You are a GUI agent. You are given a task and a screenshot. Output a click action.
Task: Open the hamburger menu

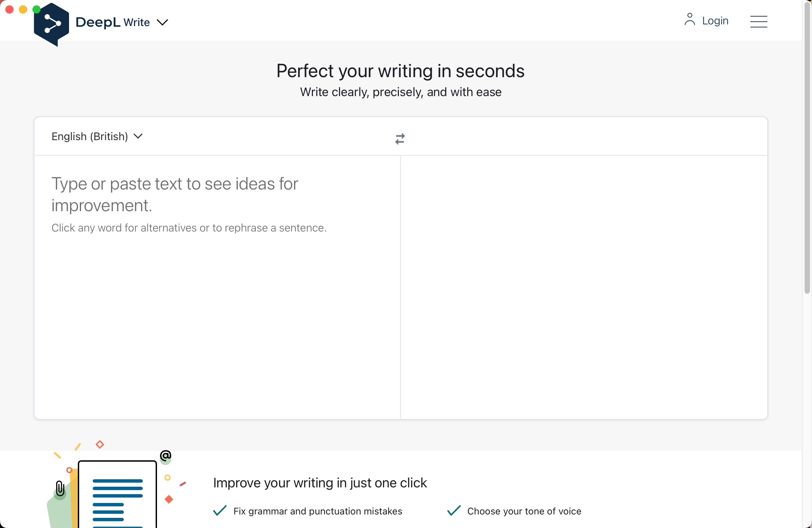758,22
